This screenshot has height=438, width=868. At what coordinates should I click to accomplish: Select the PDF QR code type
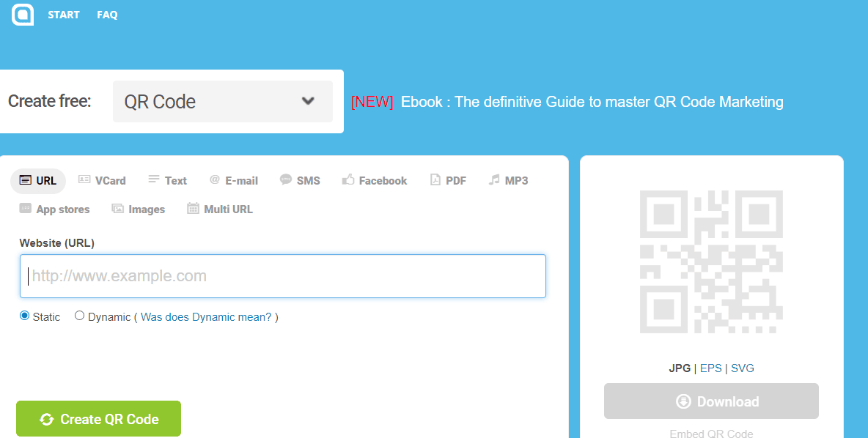click(x=448, y=180)
